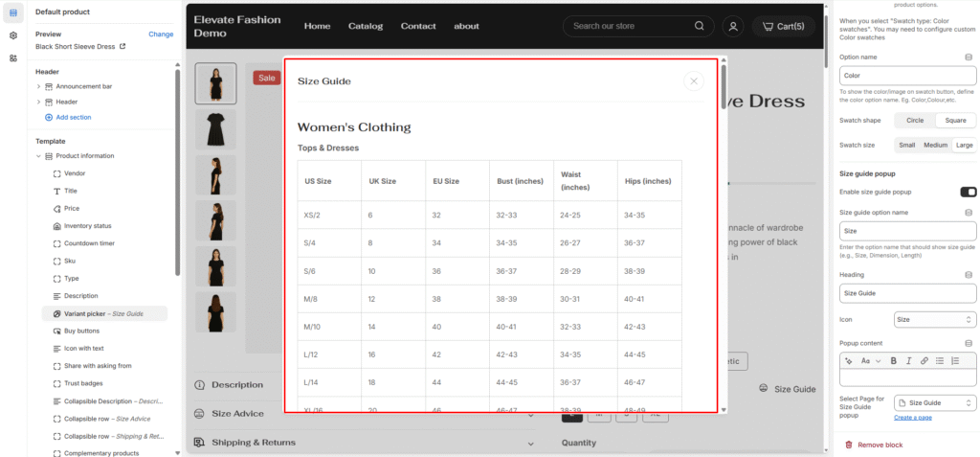Select first dress thumbnail in gallery
The image size is (980, 457).
215,83
